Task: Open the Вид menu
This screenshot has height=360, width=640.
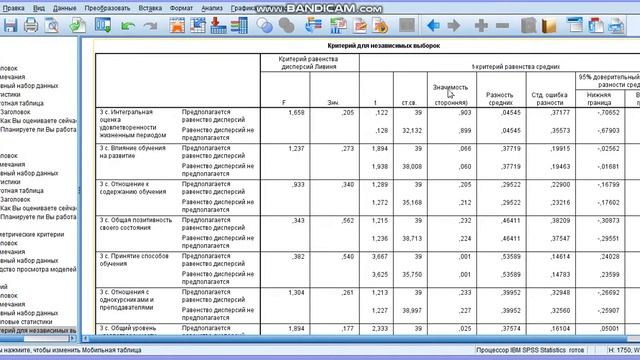Action: (39, 8)
